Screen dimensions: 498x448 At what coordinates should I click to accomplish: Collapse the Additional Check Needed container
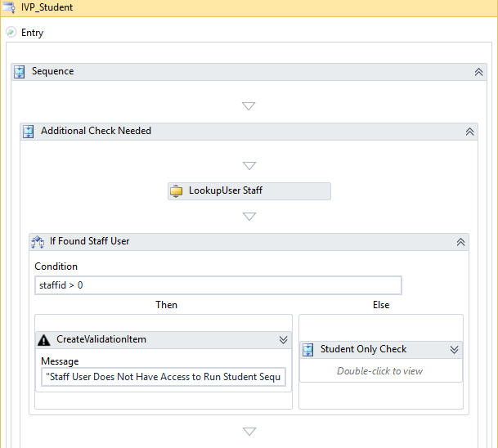coord(470,131)
